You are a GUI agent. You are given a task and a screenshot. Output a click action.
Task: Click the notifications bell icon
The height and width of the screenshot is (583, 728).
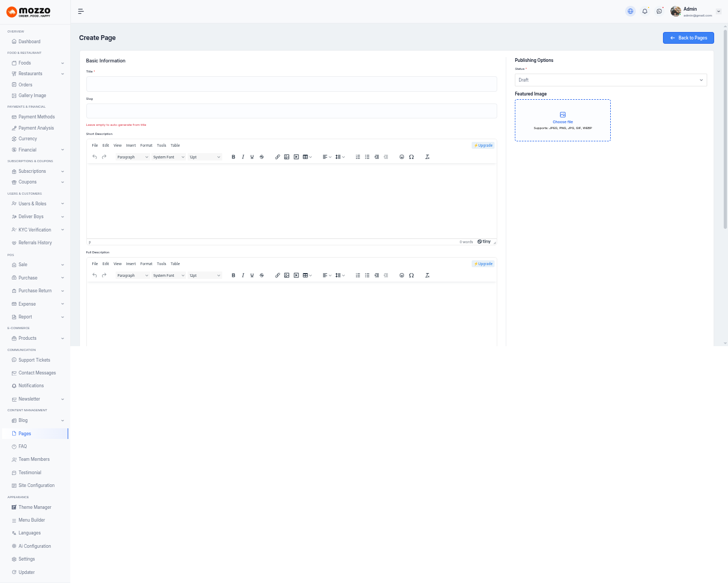[x=645, y=11]
